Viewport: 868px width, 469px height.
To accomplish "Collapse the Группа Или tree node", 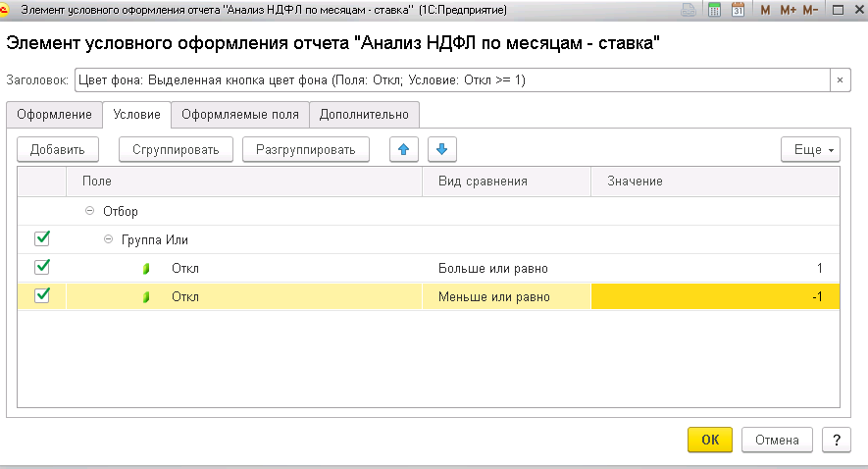I will click(x=109, y=239).
